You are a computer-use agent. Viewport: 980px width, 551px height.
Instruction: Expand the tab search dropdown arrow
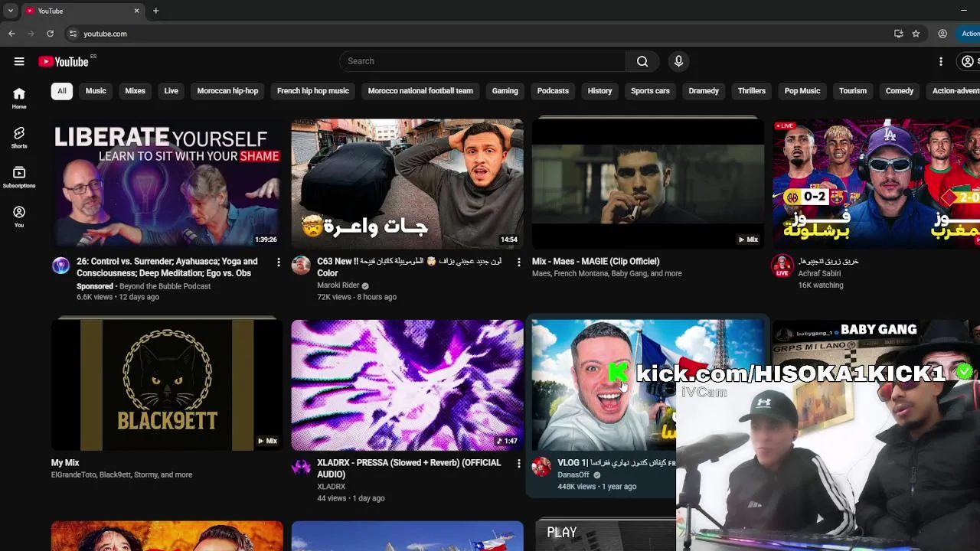pyautogui.click(x=10, y=11)
